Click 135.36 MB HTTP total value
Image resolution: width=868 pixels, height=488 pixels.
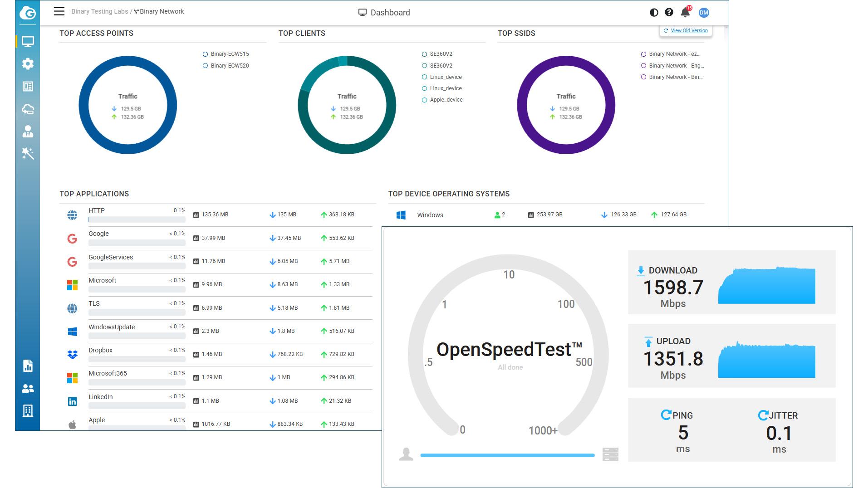[215, 215]
